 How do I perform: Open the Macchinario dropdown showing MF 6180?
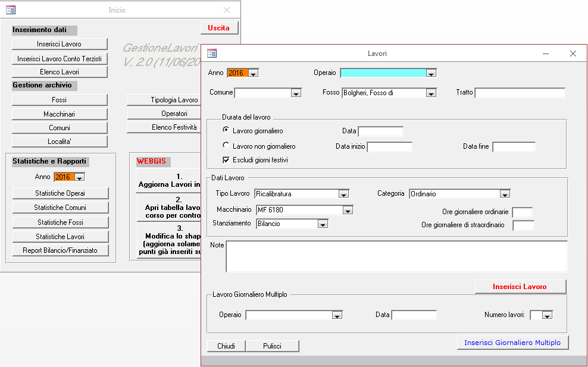[346, 209]
